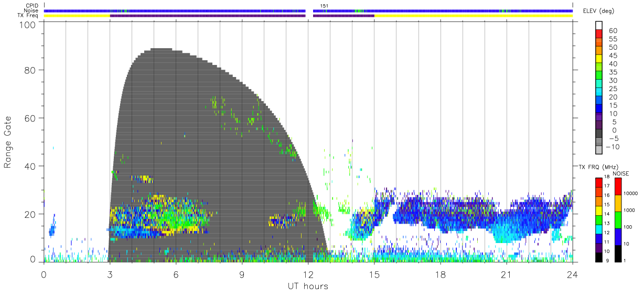Click the yellow-blue streak at range gate 34

click(142, 179)
